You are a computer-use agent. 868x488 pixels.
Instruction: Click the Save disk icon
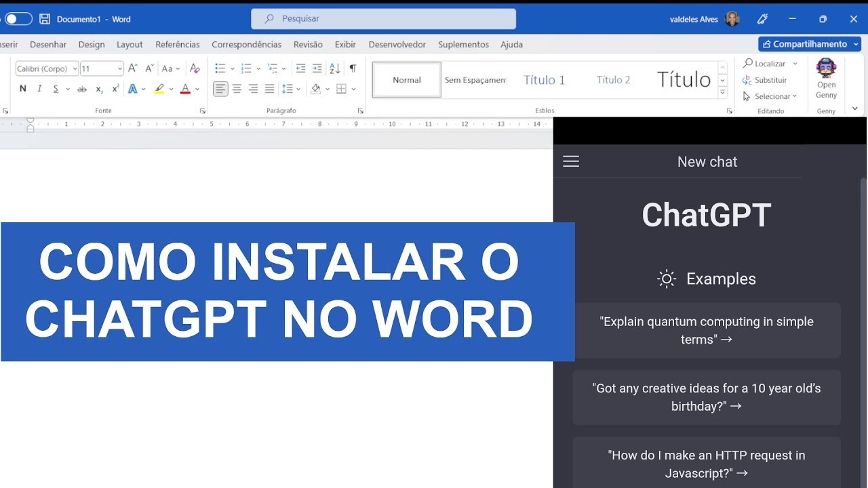(45, 19)
